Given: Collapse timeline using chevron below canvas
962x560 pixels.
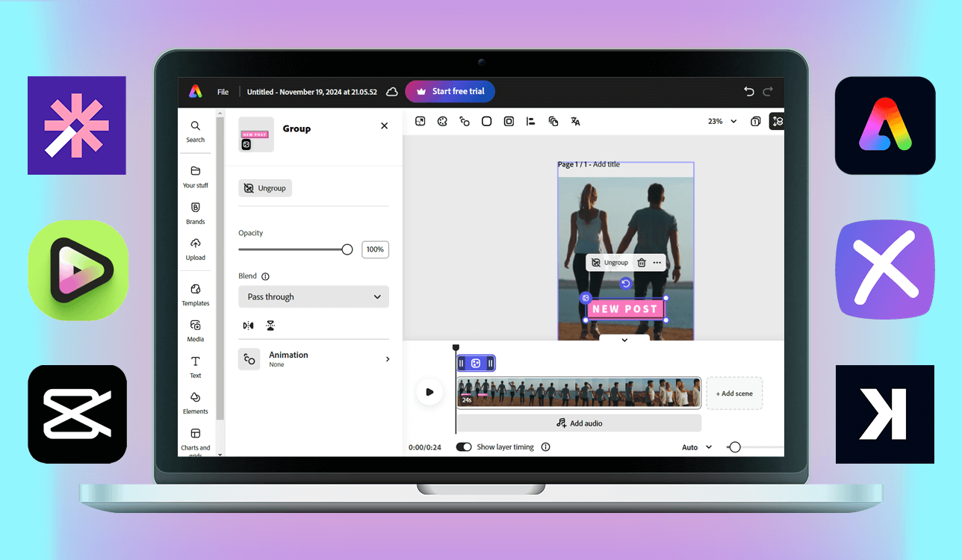Looking at the screenshot, I should [624, 340].
